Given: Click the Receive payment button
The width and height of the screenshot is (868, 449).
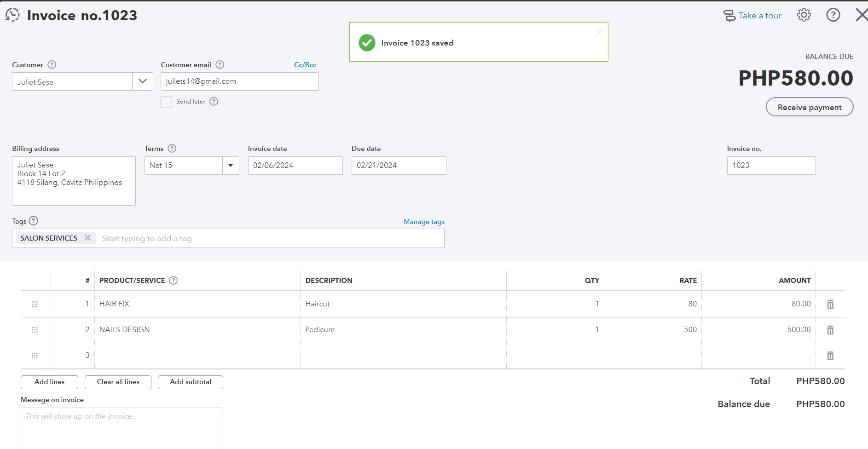Looking at the screenshot, I should pyautogui.click(x=810, y=107).
